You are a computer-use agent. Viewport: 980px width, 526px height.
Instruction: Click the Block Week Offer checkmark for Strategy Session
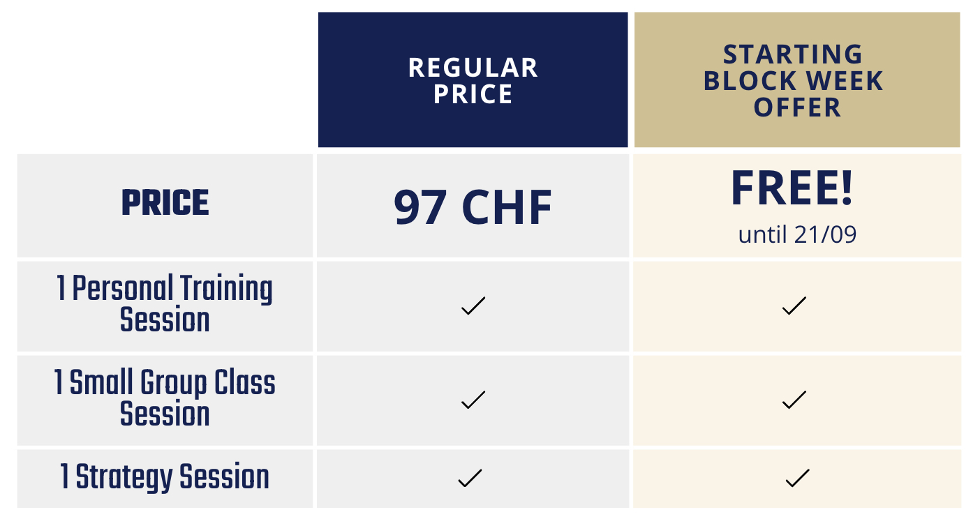pyautogui.click(x=797, y=478)
